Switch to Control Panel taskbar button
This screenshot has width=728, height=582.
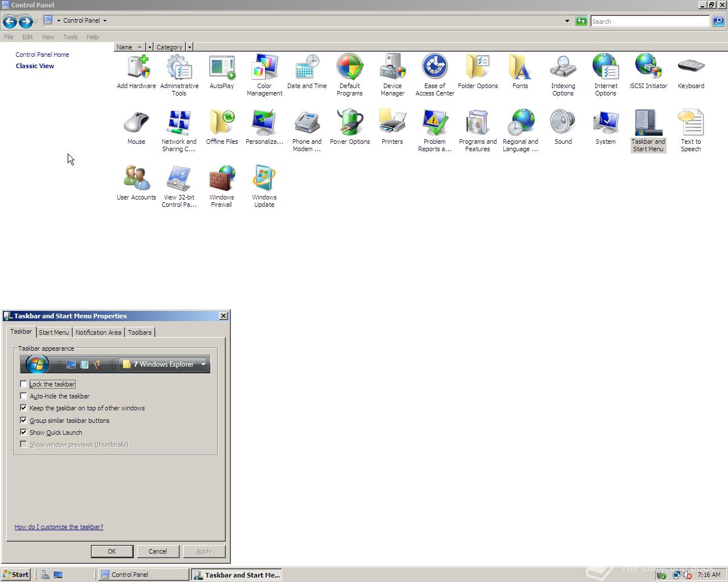[144, 575]
